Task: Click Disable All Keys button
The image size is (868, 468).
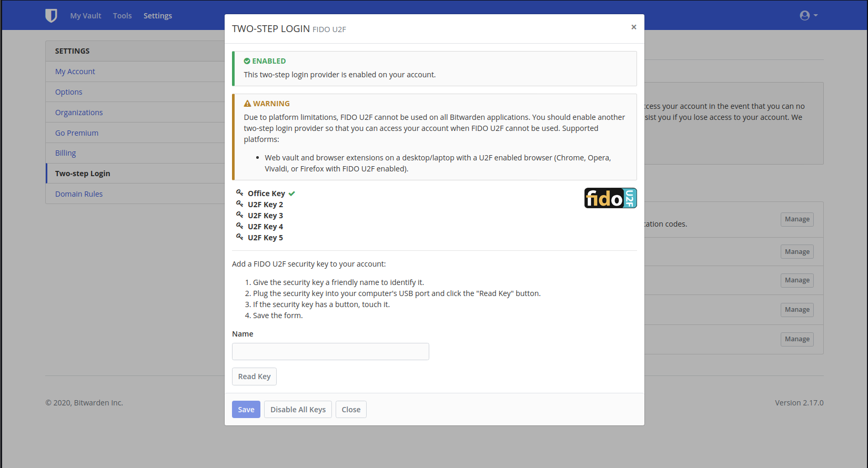Action: click(x=298, y=410)
